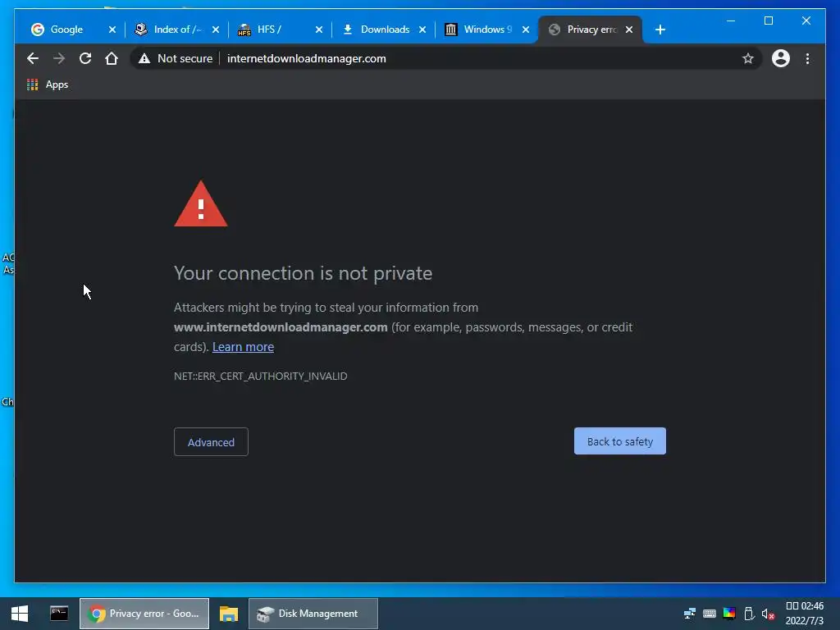Click the USB device tray icon
Viewport: 840px width, 630px height.
click(x=749, y=614)
